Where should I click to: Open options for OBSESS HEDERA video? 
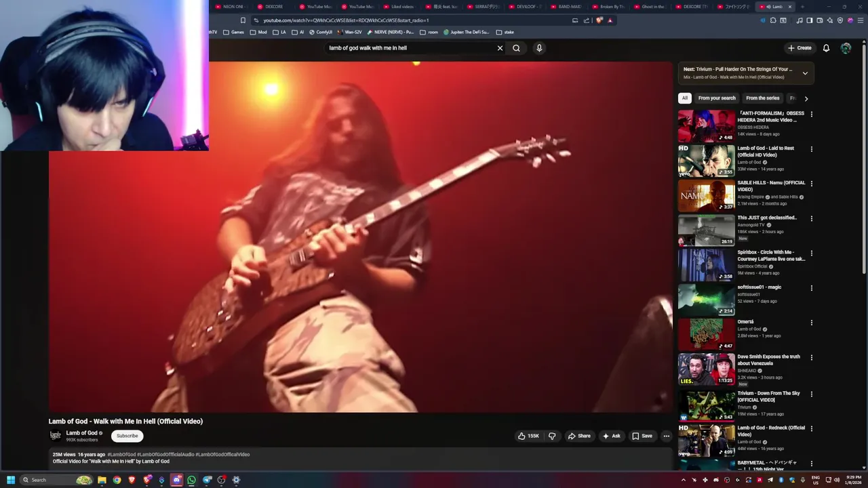coord(811,114)
